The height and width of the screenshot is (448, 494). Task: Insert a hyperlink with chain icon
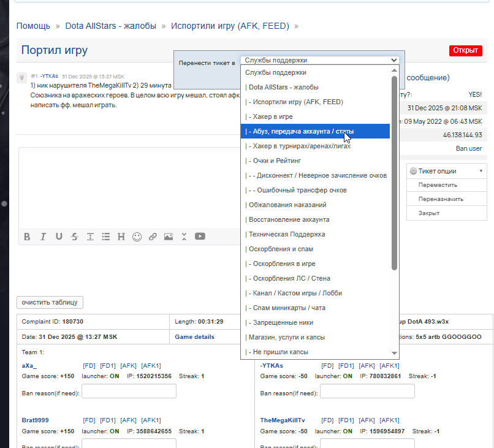click(153, 237)
